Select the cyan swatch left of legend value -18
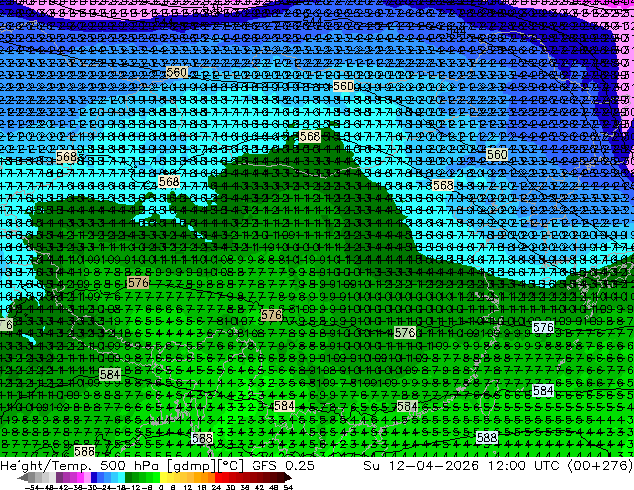The image size is (634, 490). tap(121, 477)
